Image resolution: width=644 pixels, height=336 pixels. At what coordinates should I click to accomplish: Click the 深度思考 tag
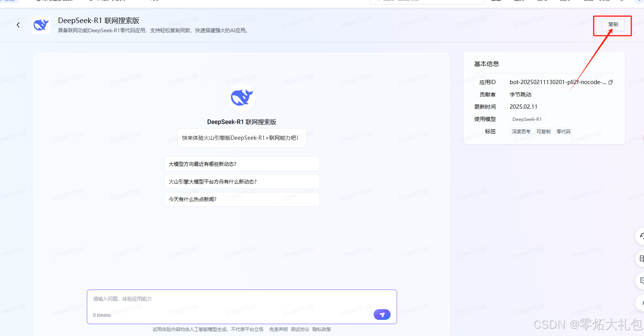click(x=521, y=132)
